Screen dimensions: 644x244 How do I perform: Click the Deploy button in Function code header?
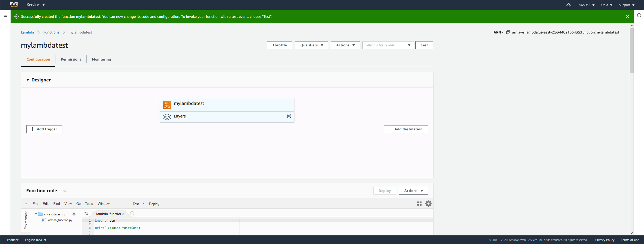click(385, 191)
